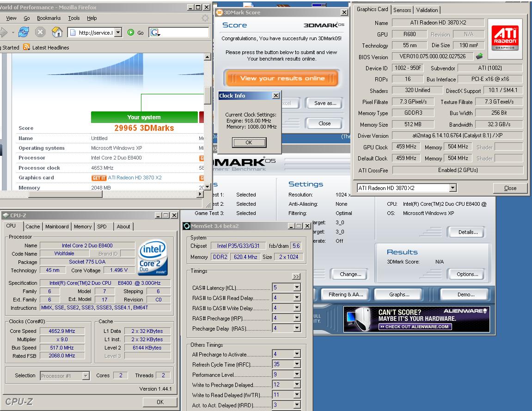Click the Alienware advertisement banner
The height and width of the screenshot is (411, 532).
(416, 319)
